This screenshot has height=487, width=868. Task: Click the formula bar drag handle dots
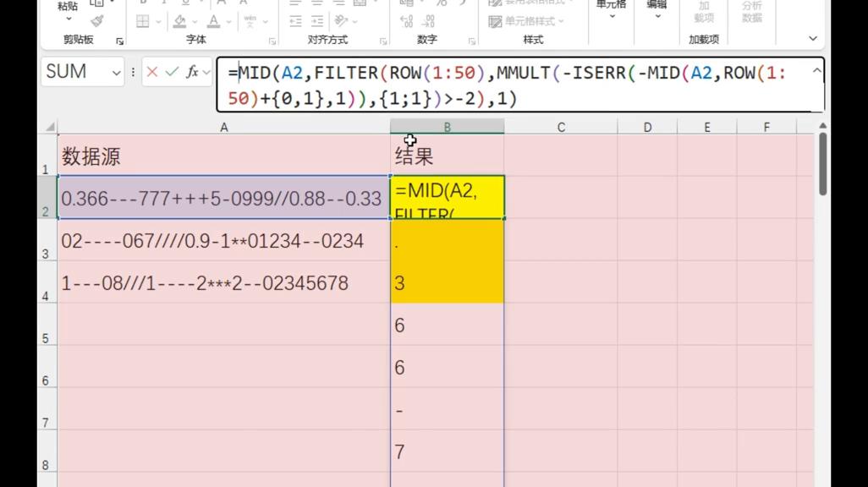(133, 72)
